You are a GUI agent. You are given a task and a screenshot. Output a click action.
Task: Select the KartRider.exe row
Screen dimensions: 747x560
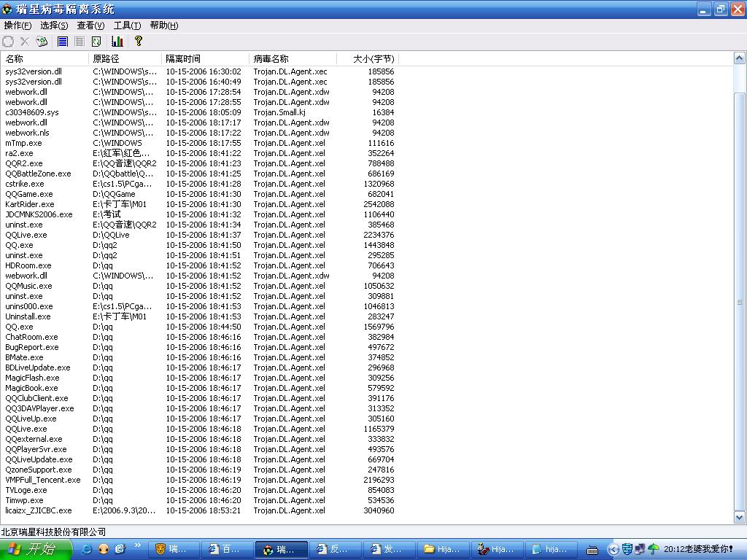coord(200,204)
